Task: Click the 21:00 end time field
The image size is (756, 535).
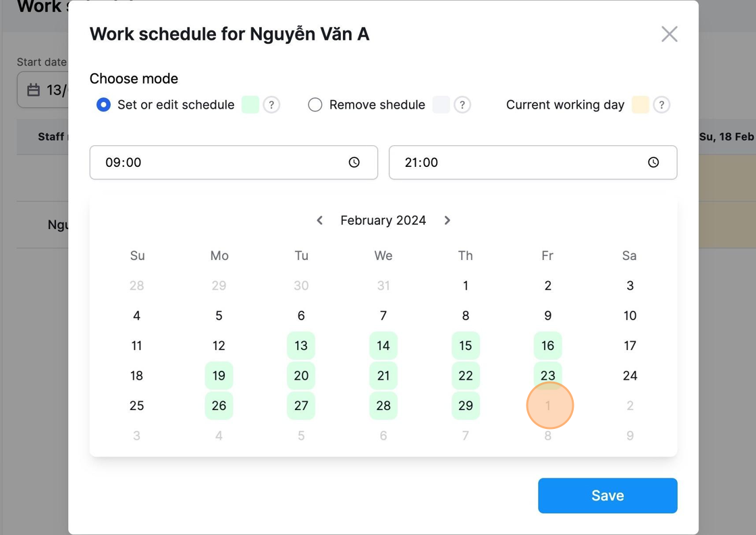Action: [533, 163]
